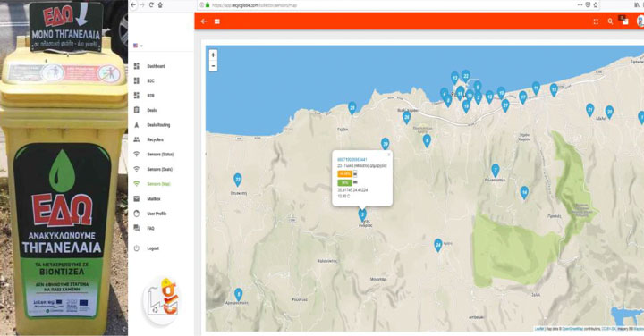
Task: Zoom out on the map
Action: coord(213,65)
